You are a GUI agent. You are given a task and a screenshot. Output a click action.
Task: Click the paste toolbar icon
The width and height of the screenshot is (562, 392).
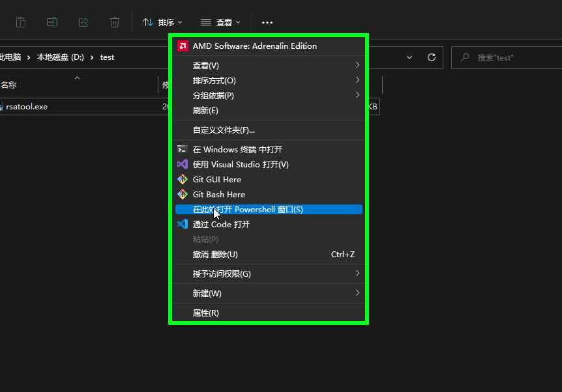point(21,23)
